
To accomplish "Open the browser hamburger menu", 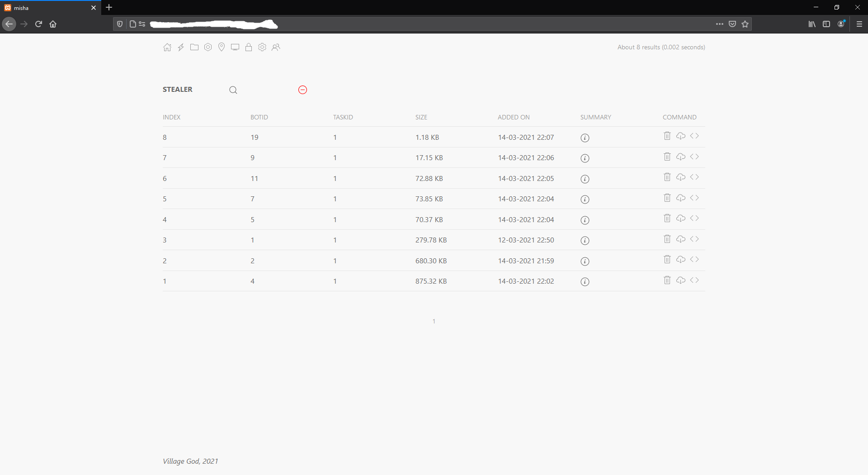I will 859,24.
